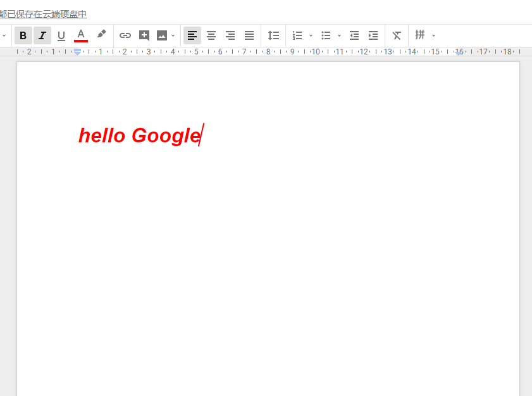Click the left indent marker on the ruler
The height and width of the screenshot is (396, 532).
(78, 53)
